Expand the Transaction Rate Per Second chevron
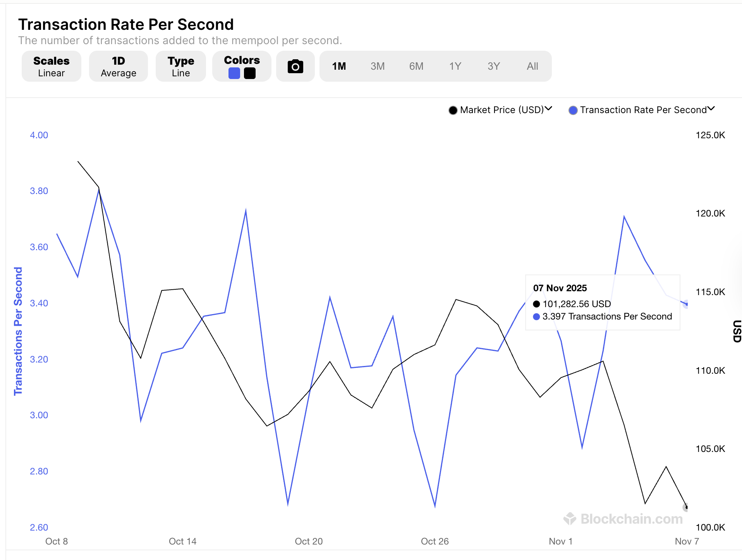Screen dimensions: 742x560 [711, 109]
